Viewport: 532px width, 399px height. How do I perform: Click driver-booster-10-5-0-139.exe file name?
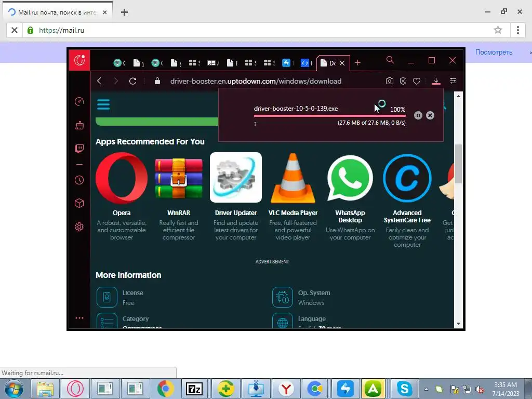[x=296, y=109]
